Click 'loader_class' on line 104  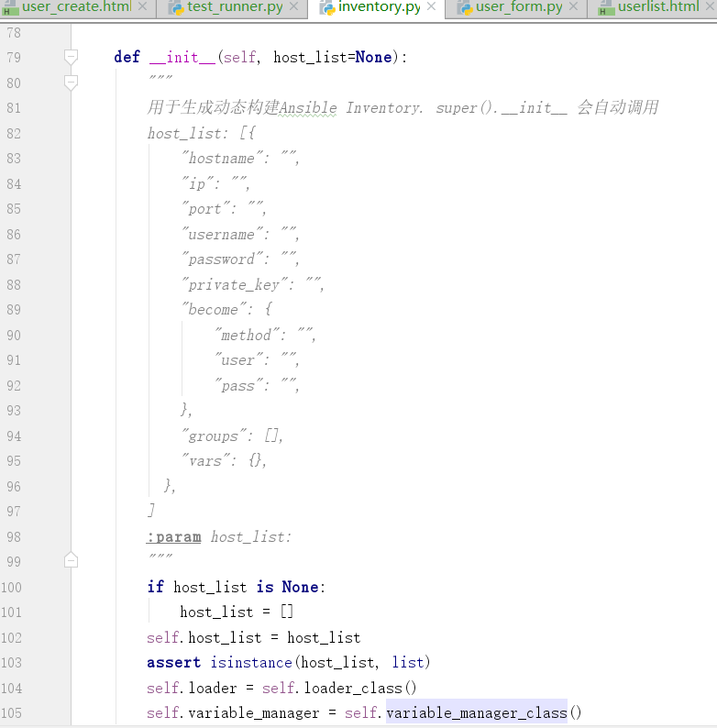click(x=353, y=688)
